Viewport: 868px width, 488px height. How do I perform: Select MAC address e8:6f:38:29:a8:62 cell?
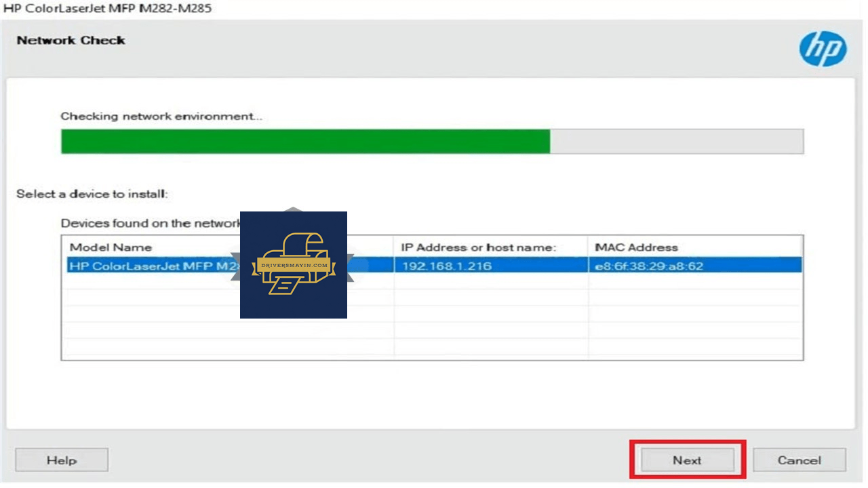(695, 266)
